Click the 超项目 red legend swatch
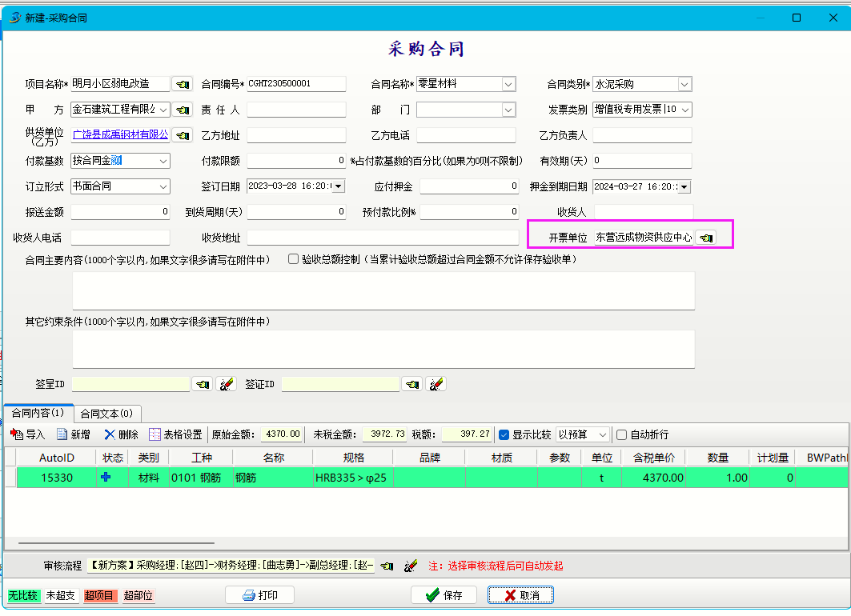 pos(99,596)
